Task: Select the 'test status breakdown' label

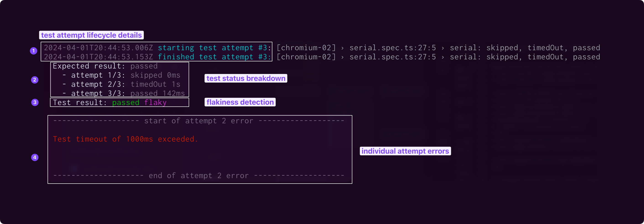Action: pyautogui.click(x=246, y=78)
